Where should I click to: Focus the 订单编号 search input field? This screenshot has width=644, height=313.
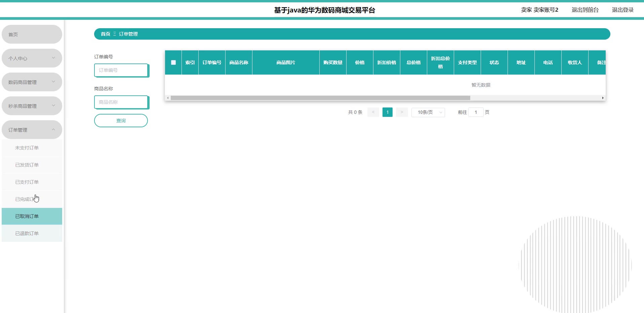pyautogui.click(x=121, y=70)
